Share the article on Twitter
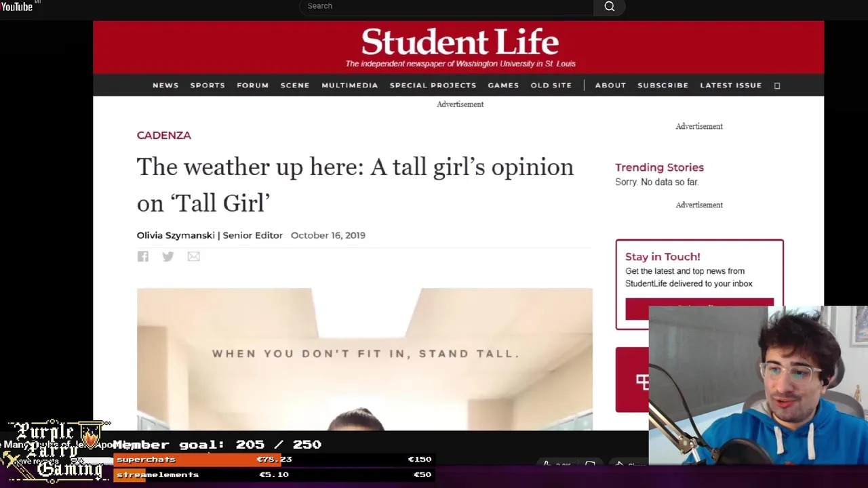This screenshot has height=488, width=868. (168, 256)
